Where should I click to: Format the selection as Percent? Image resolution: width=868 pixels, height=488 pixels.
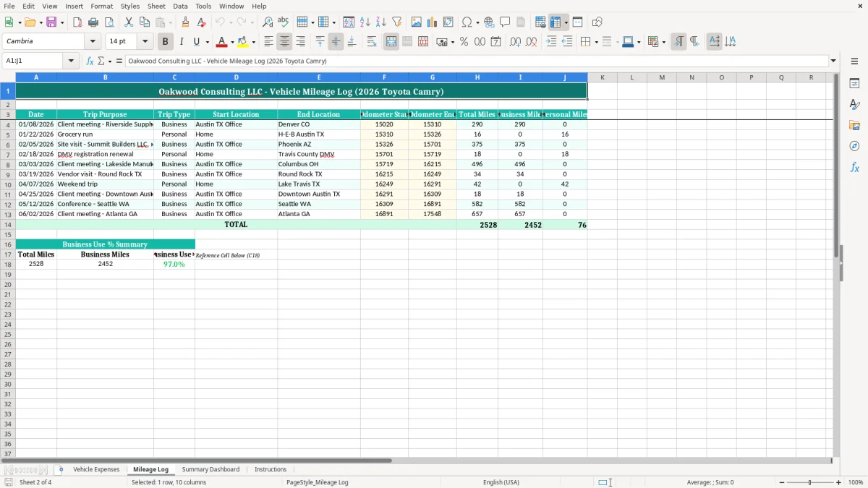(464, 42)
